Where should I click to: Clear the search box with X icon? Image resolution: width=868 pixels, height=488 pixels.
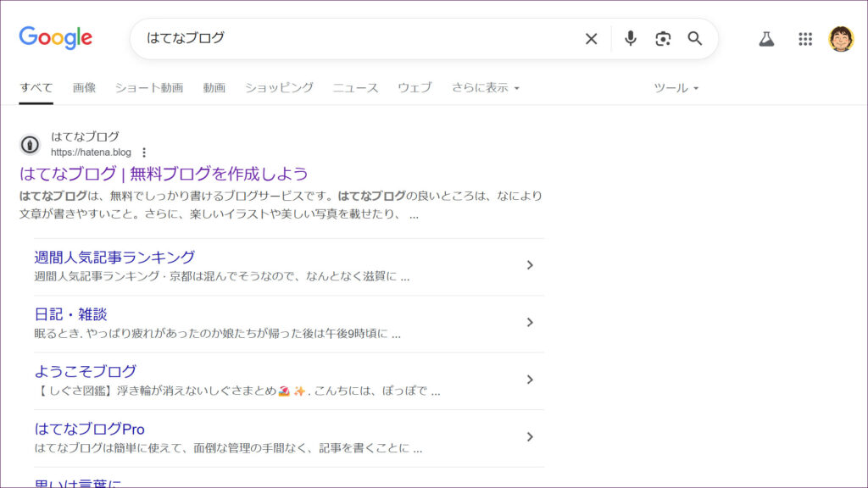(591, 39)
